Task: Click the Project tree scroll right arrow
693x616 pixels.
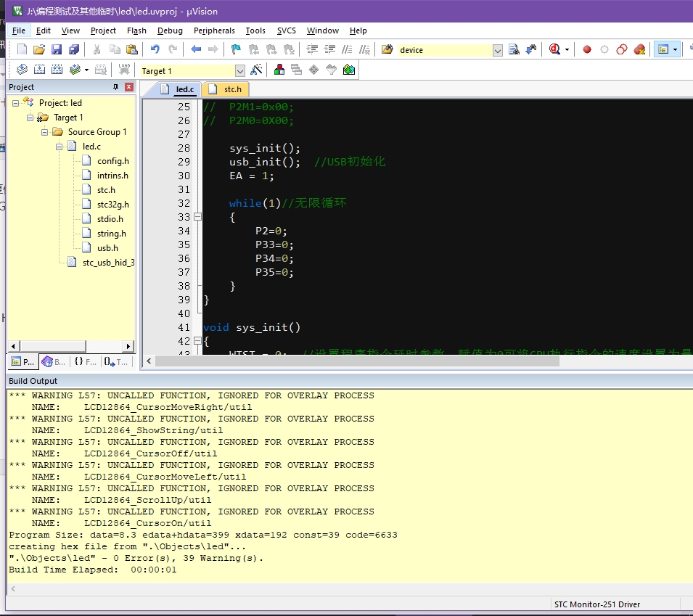Action: [x=128, y=346]
